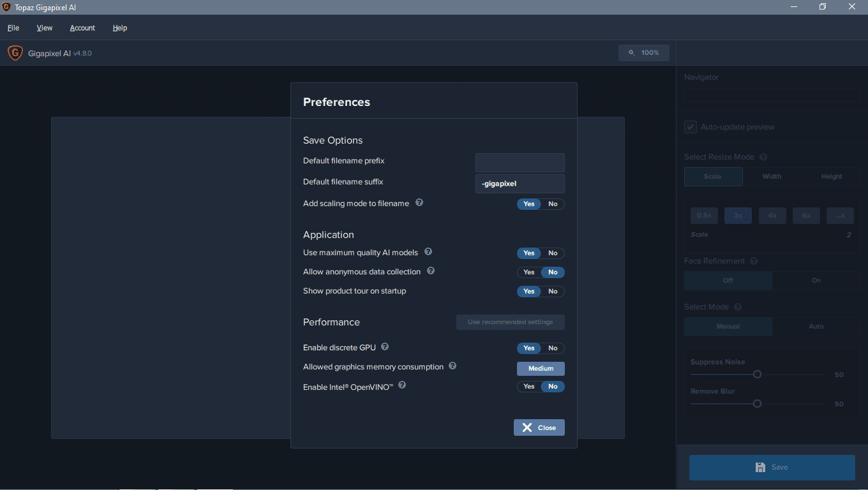Choose the 0.5x scale option
Image resolution: width=868 pixels, height=490 pixels.
coord(704,216)
